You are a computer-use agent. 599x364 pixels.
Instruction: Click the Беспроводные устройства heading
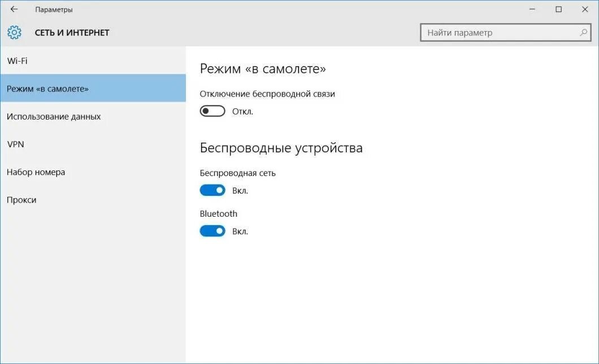[281, 148]
